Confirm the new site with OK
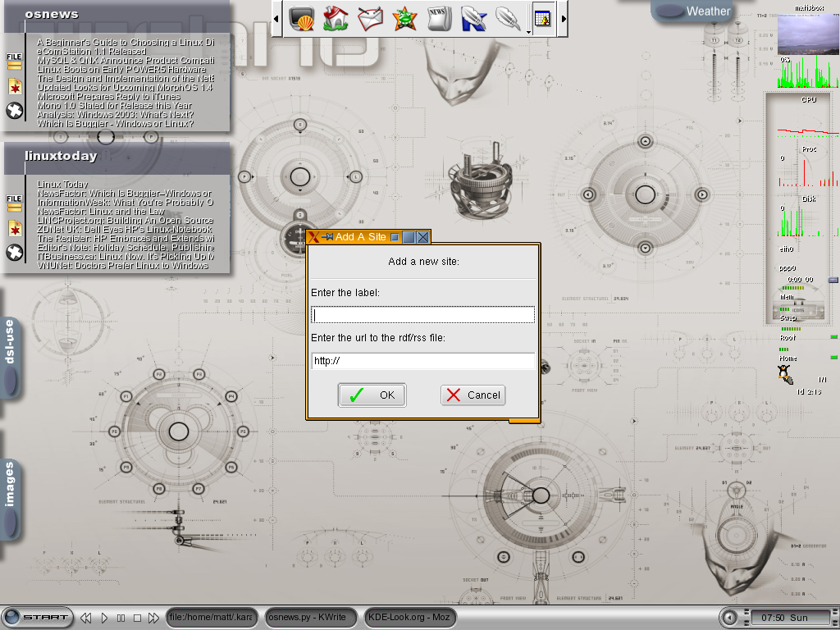The image size is (840, 630). pyautogui.click(x=372, y=395)
